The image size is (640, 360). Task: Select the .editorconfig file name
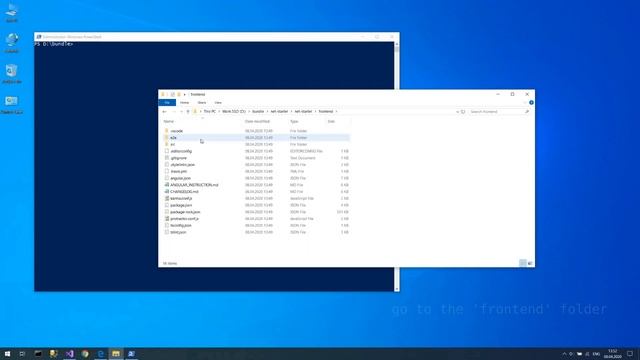pos(181,151)
